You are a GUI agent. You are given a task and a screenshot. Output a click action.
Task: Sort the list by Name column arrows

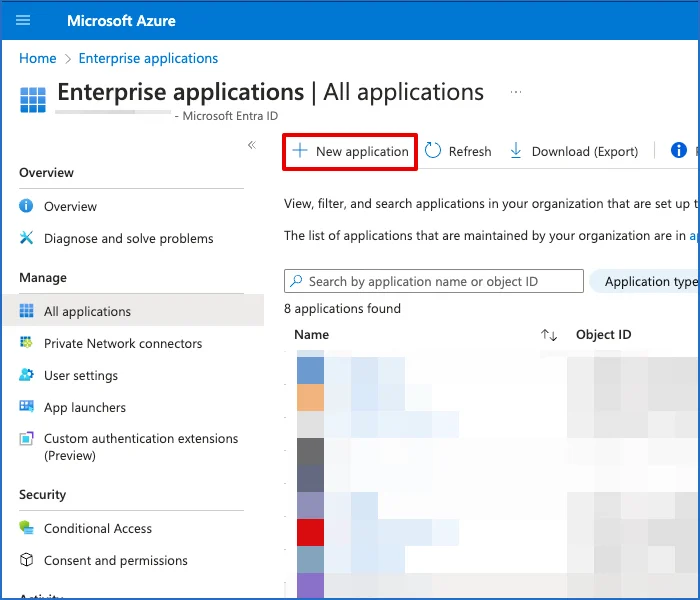548,335
